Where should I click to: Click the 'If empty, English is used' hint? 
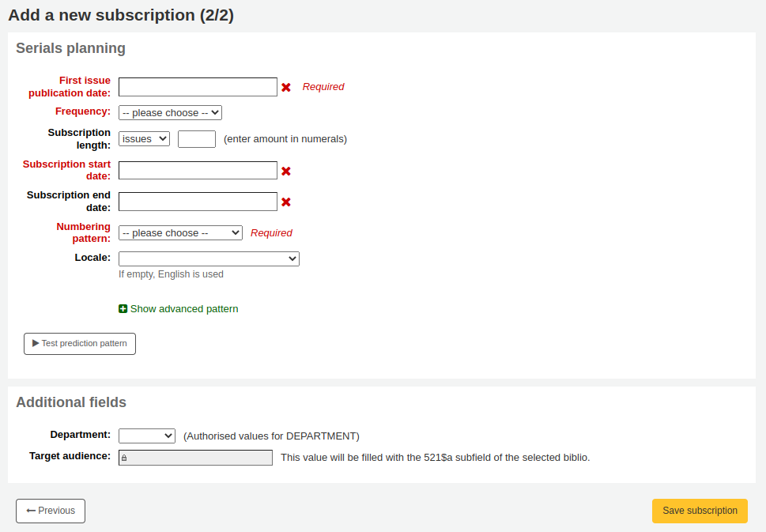pyautogui.click(x=171, y=274)
